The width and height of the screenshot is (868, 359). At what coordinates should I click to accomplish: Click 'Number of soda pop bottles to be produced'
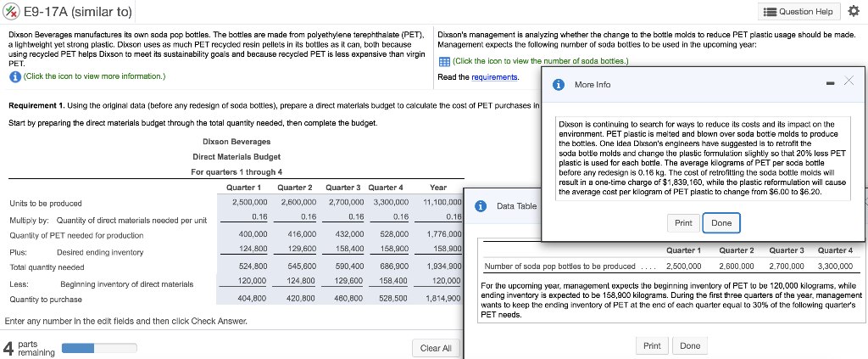560,266
